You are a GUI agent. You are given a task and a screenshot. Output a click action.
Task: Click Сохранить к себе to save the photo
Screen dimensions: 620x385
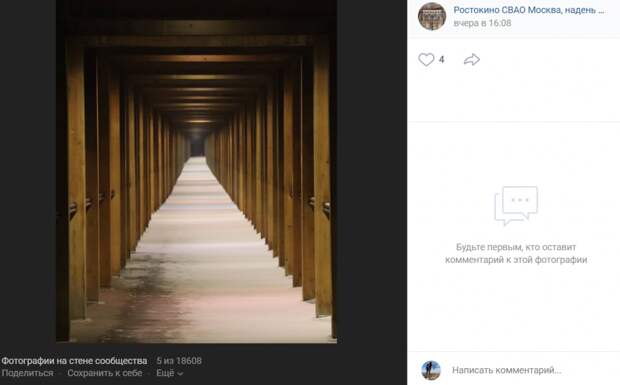coord(104,373)
